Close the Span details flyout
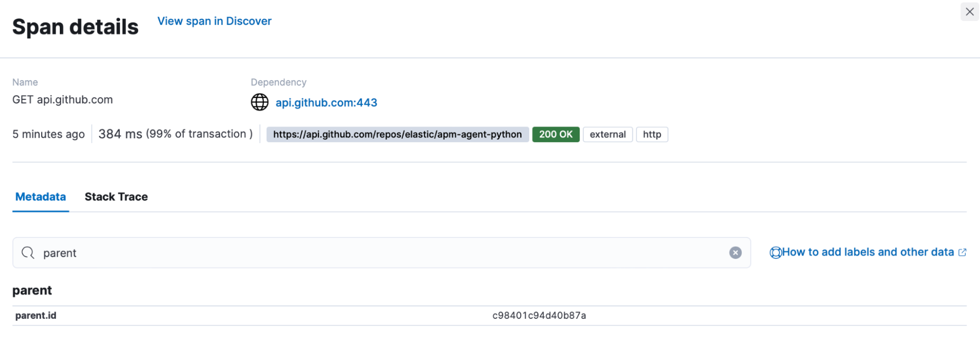The width and height of the screenshot is (980, 357). pos(969,12)
